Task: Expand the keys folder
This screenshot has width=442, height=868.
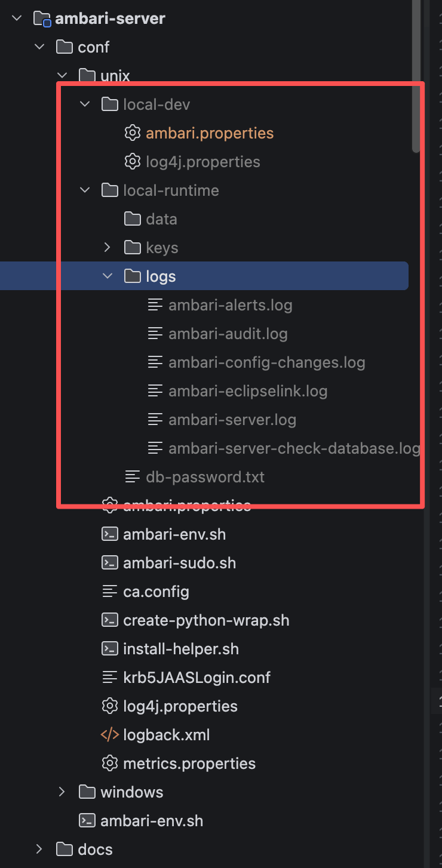Action: coord(108,248)
